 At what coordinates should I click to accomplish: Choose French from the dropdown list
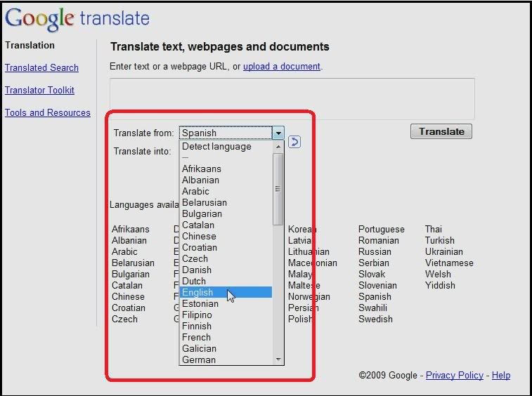click(x=226, y=337)
